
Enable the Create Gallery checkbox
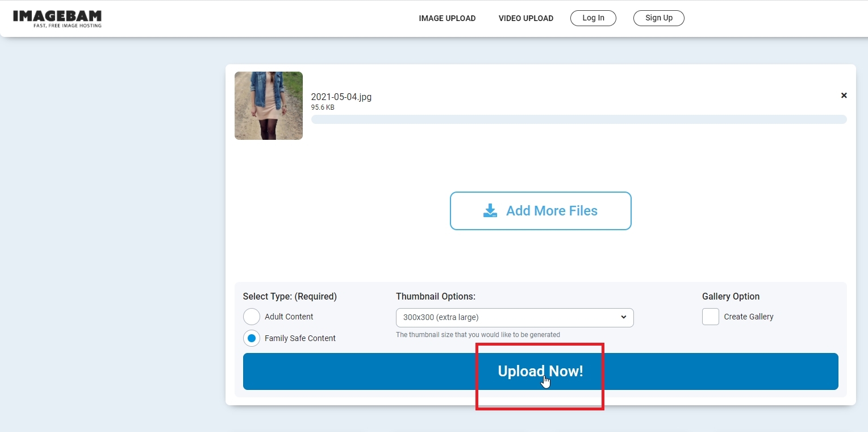711,317
